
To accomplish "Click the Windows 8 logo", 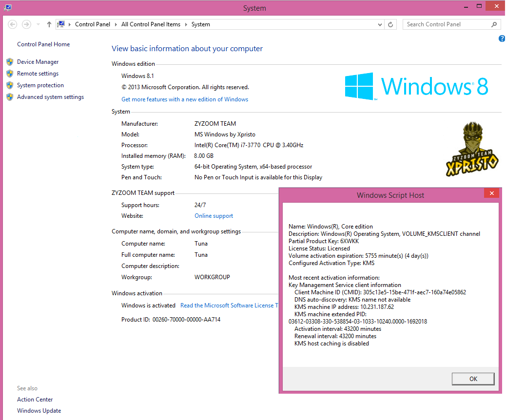I will click(x=416, y=86).
